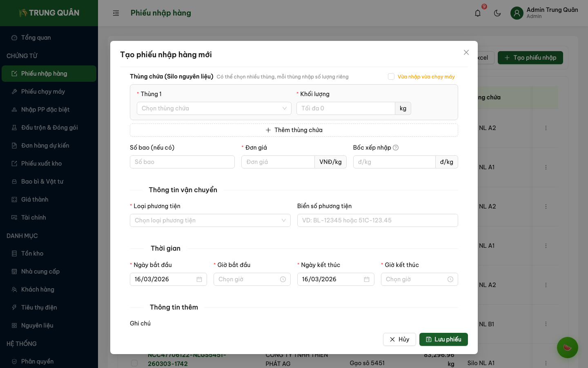Click the Thêm thùng chứa add bar
The width and height of the screenshot is (588, 368).
pos(294,130)
